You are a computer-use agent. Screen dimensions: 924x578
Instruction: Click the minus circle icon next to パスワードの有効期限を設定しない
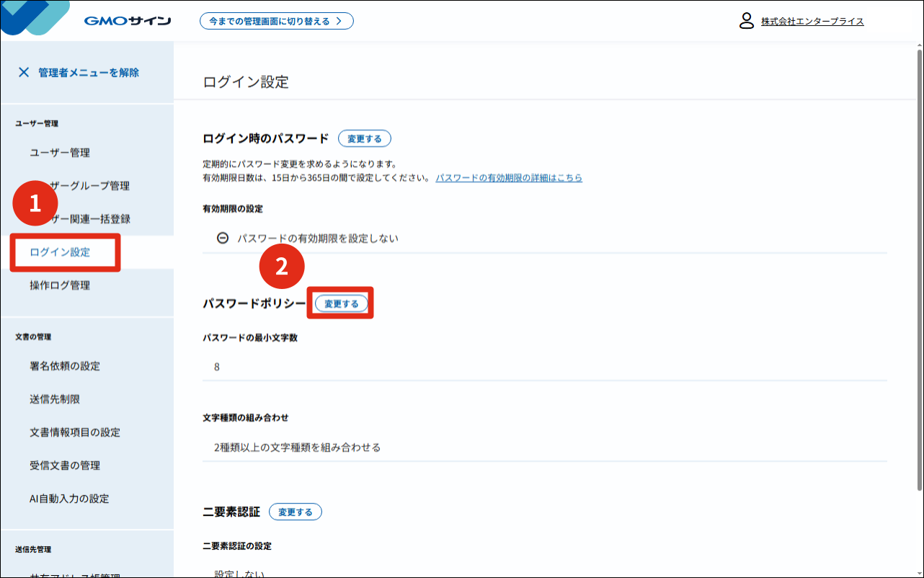pos(223,238)
